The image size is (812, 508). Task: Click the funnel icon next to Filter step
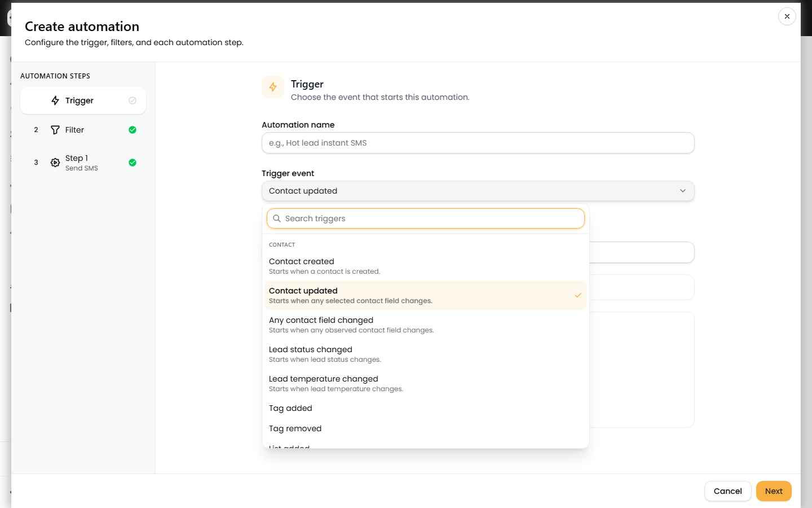click(55, 130)
